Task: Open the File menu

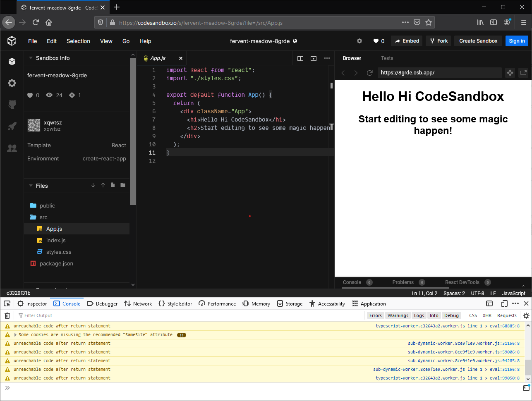Action: (x=33, y=41)
